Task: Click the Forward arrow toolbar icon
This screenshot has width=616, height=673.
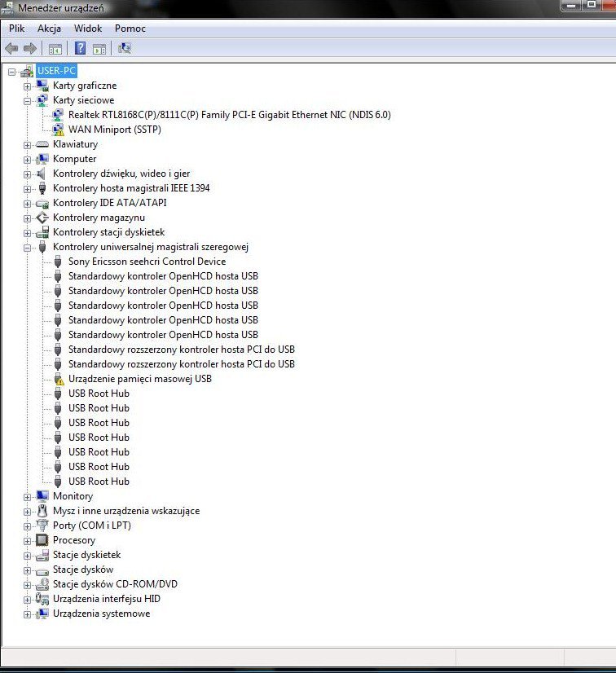Action: 29,49
